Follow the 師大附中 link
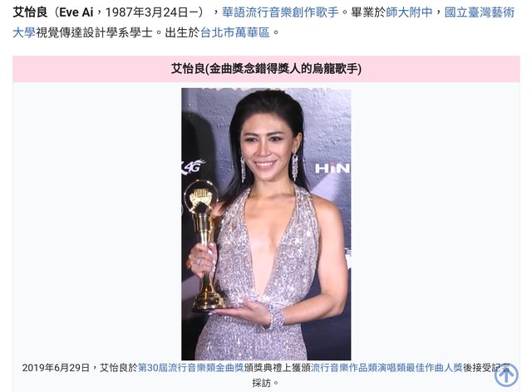532x392 pixels. point(409,12)
